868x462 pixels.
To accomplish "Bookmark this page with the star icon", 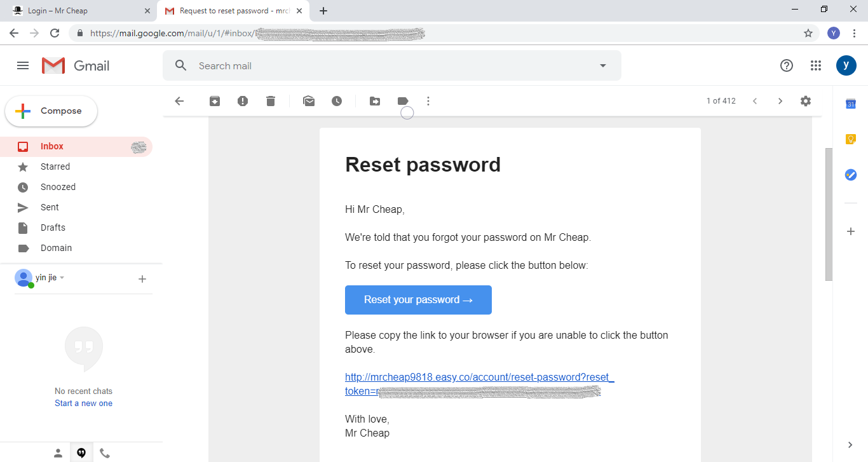I will [x=808, y=33].
